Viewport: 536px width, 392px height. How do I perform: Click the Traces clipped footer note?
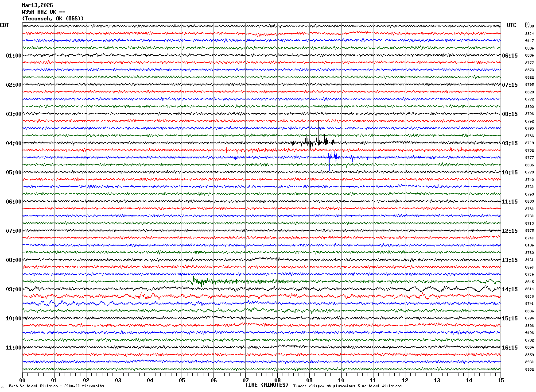tap(347, 386)
